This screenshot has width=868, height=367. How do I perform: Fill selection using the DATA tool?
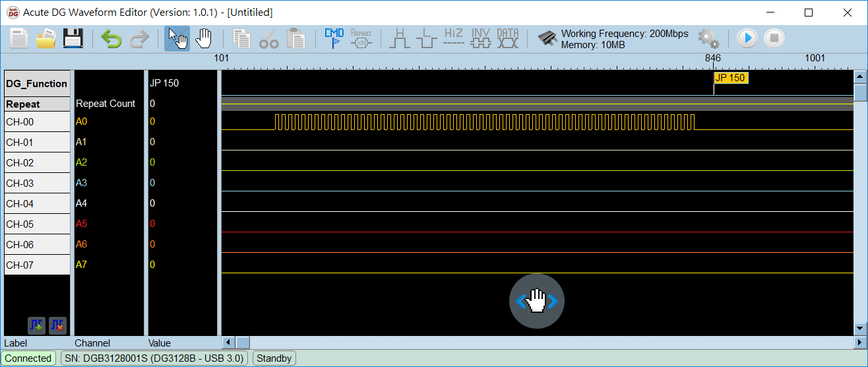click(x=508, y=39)
